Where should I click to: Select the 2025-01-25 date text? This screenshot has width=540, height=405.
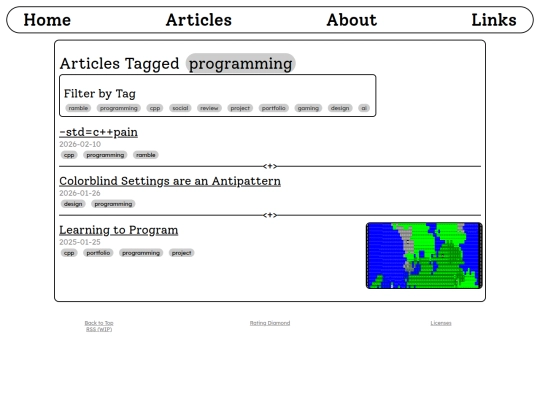80,242
